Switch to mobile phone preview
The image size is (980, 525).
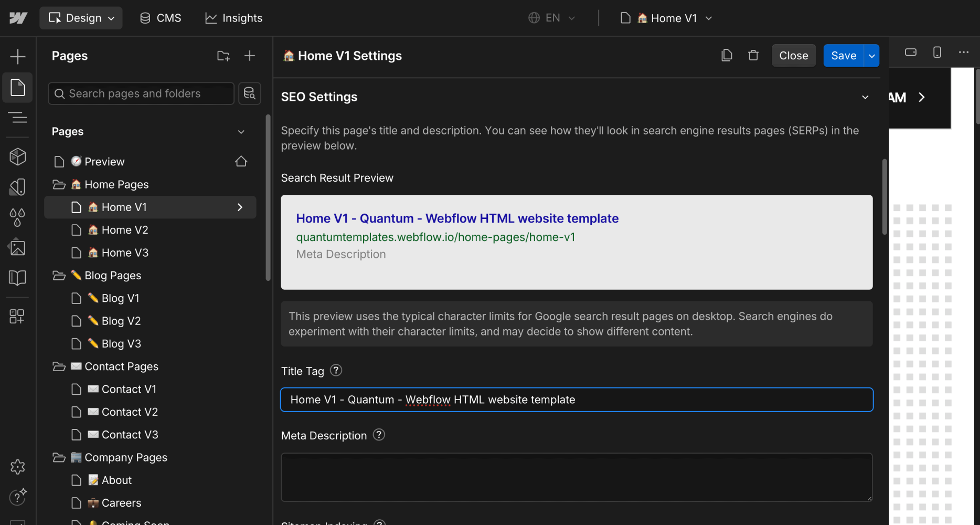[x=937, y=52]
